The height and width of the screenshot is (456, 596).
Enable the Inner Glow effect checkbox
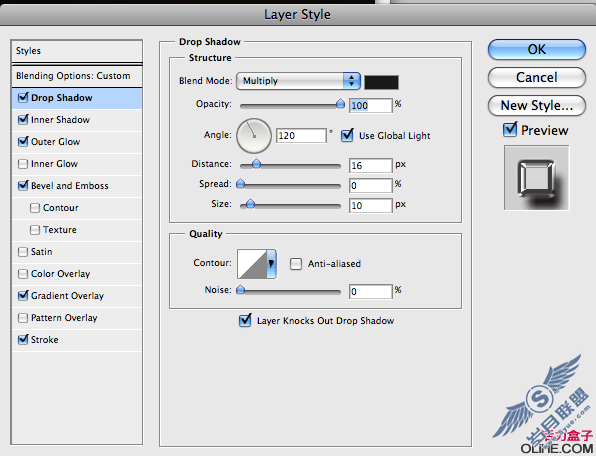tap(23, 164)
